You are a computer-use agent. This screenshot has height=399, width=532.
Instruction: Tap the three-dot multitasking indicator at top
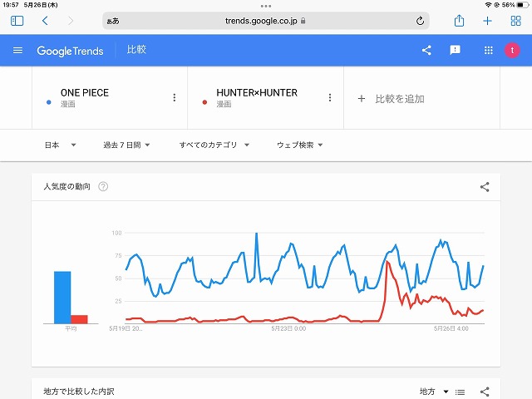point(266,6)
